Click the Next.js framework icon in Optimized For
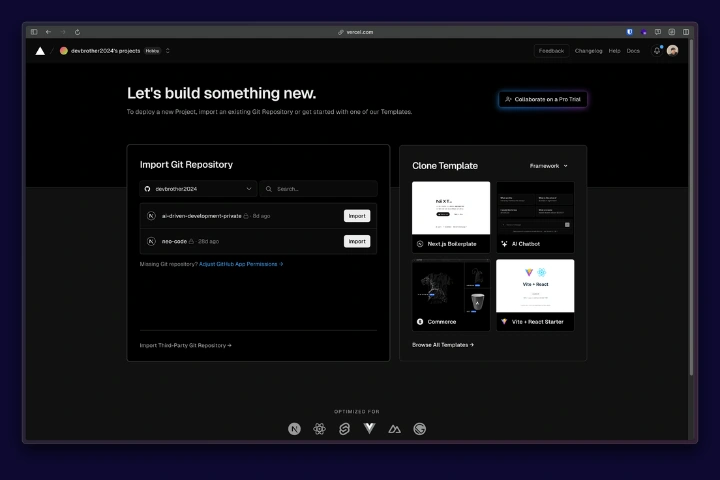 (294, 429)
